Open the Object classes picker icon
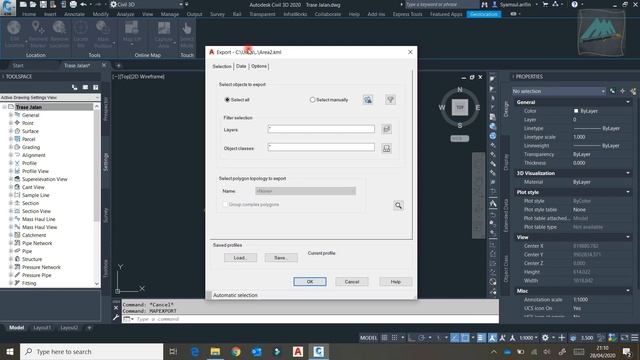The height and width of the screenshot is (360, 640). pos(386,148)
